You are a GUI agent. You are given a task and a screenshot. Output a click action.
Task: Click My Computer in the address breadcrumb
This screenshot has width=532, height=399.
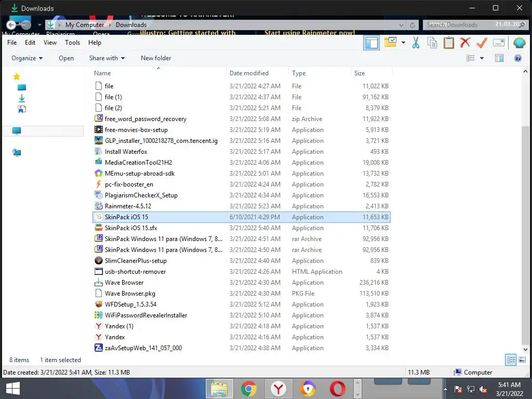(85, 25)
